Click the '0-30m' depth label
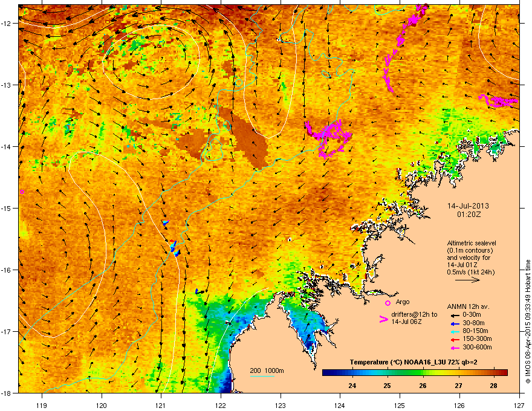532x411 pixels. tap(472, 315)
